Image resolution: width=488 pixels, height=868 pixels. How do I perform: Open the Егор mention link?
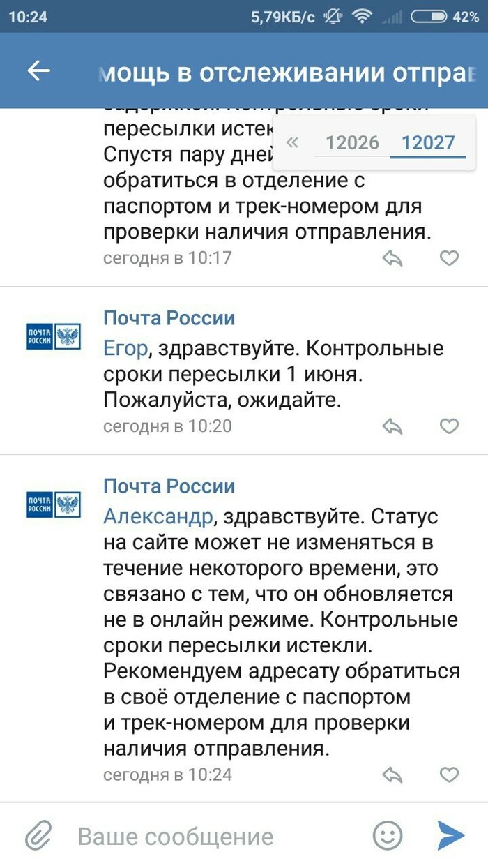click(x=126, y=347)
